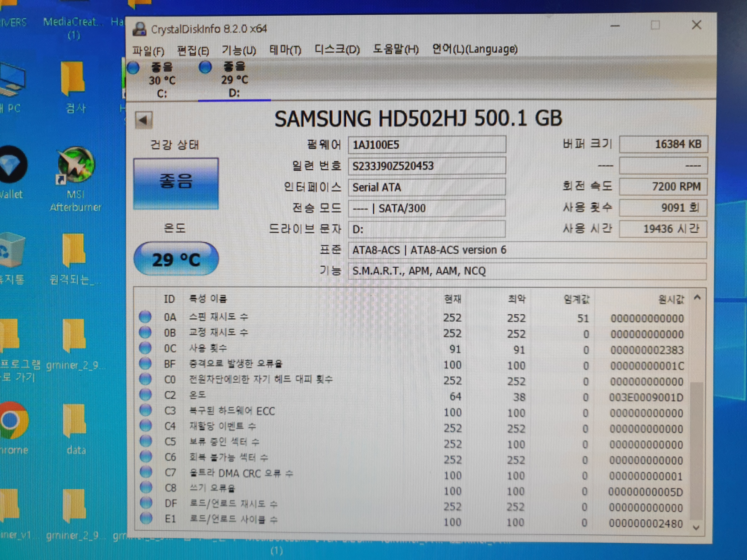
Task: Select the 온도 attribute row name
Action: point(197,395)
